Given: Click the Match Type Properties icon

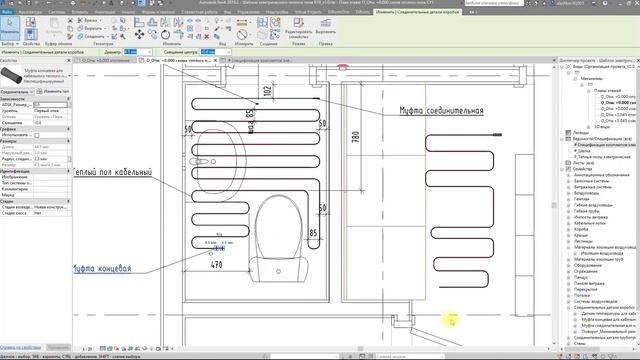Looking at the screenshot, I should [70, 37].
